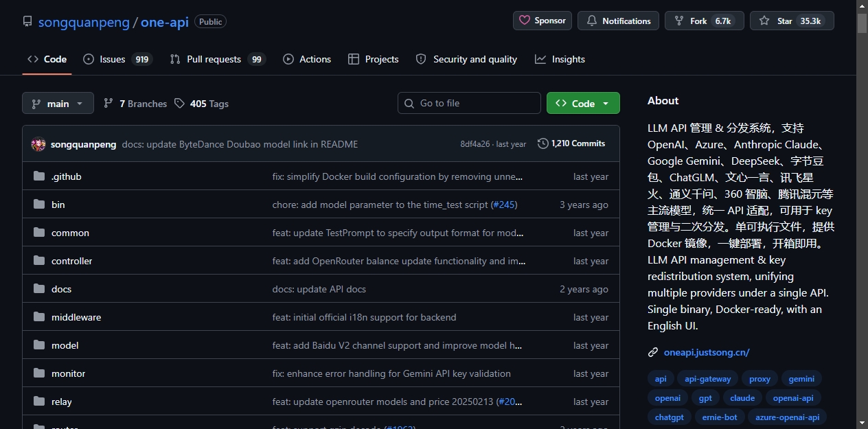Image resolution: width=868 pixels, height=429 pixels.
Task: Click the bin folder icon
Action: click(39, 205)
